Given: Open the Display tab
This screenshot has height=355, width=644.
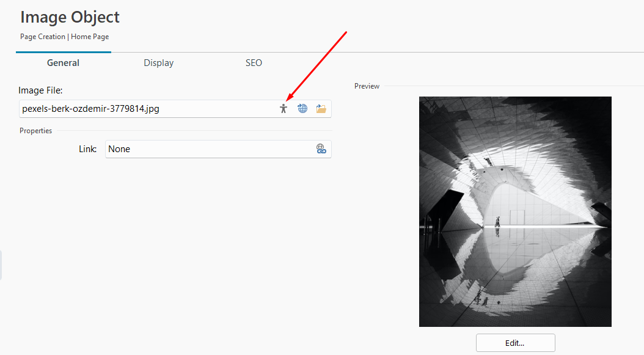Looking at the screenshot, I should [x=158, y=63].
